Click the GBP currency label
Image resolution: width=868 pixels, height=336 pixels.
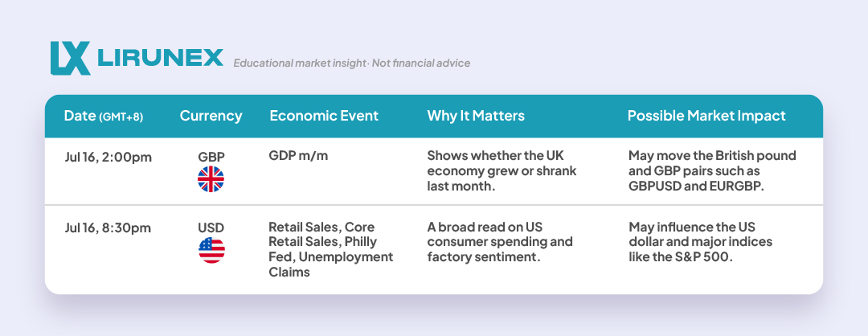pos(211,158)
